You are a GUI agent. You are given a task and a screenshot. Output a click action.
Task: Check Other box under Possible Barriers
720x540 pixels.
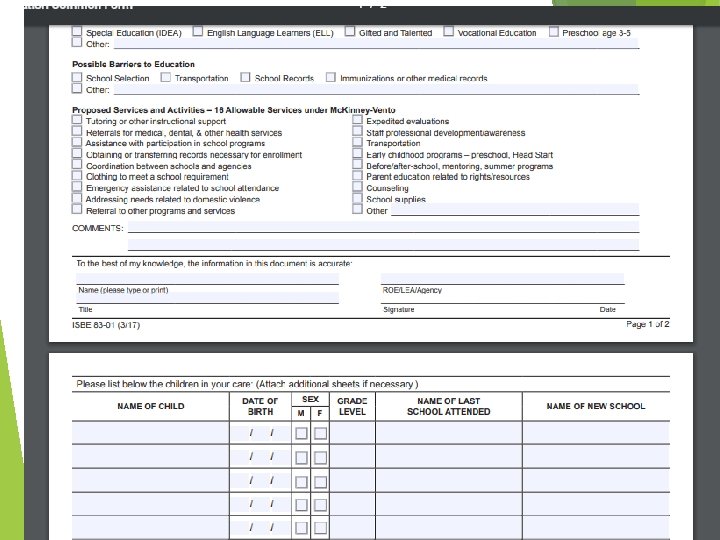coord(77,89)
